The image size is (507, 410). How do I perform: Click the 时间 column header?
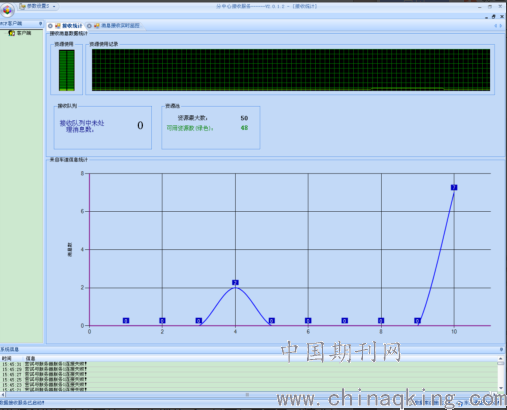[x=7, y=358]
